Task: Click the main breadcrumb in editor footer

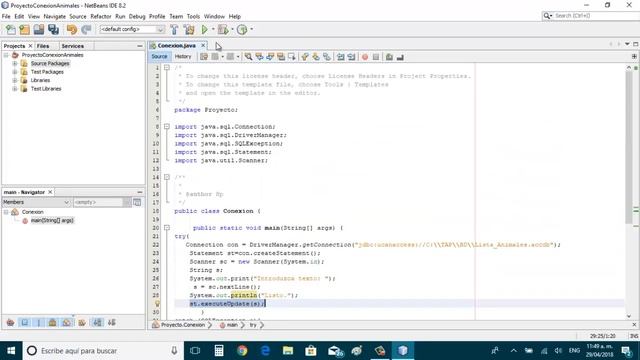Action: click(x=232, y=325)
